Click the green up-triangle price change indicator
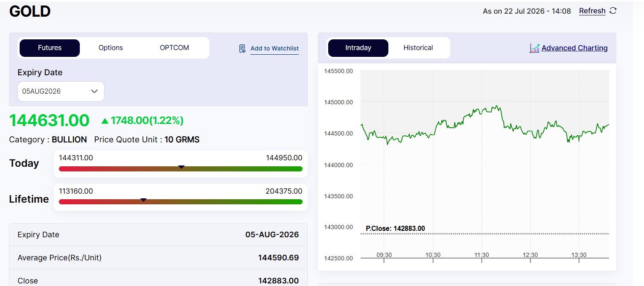This screenshot has height=286, width=644. click(x=105, y=121)
